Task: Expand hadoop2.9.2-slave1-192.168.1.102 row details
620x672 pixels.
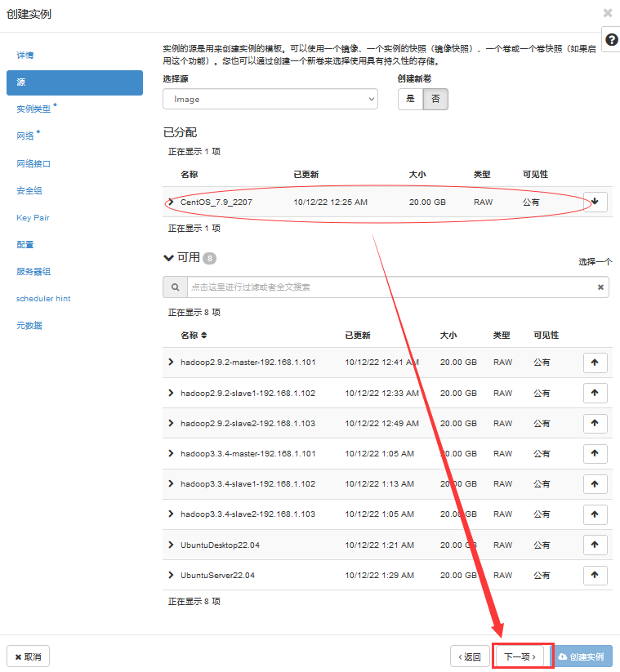Action: (x=171, y=393)
